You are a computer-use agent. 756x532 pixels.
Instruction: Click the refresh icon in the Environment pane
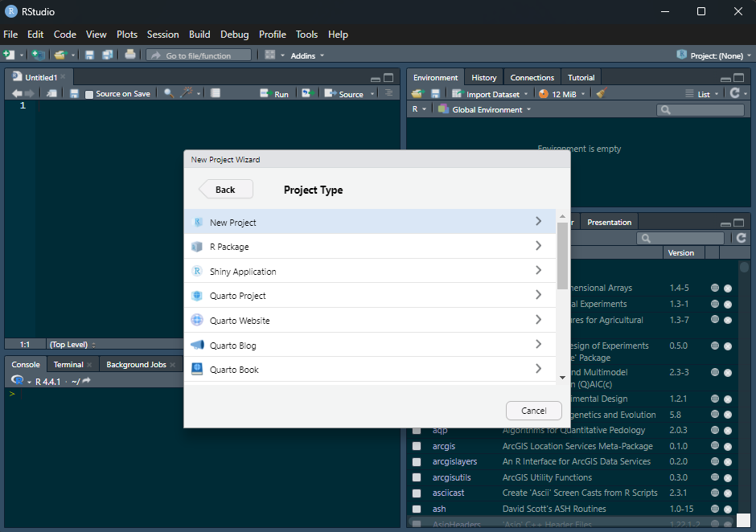tap(734, 94)
